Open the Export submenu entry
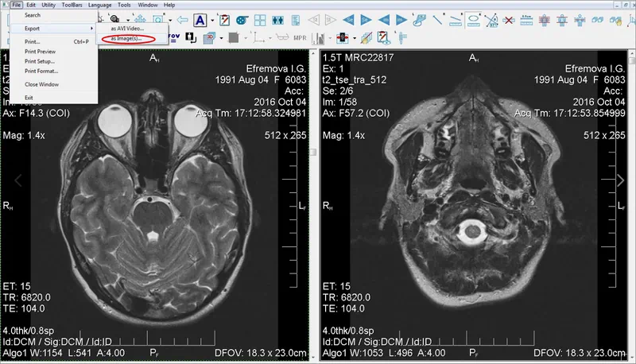The height and width of the screenshot is (364, 636). [53, 29]
